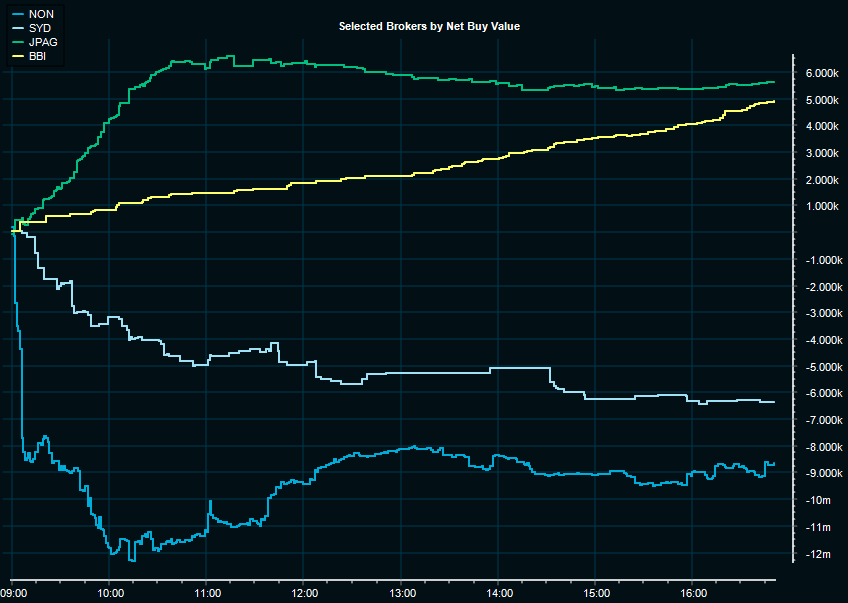Click the 1.000k y-axis label
Image resolution: width=848 pixels, height=603 pixels.
(x=821, y=207)
